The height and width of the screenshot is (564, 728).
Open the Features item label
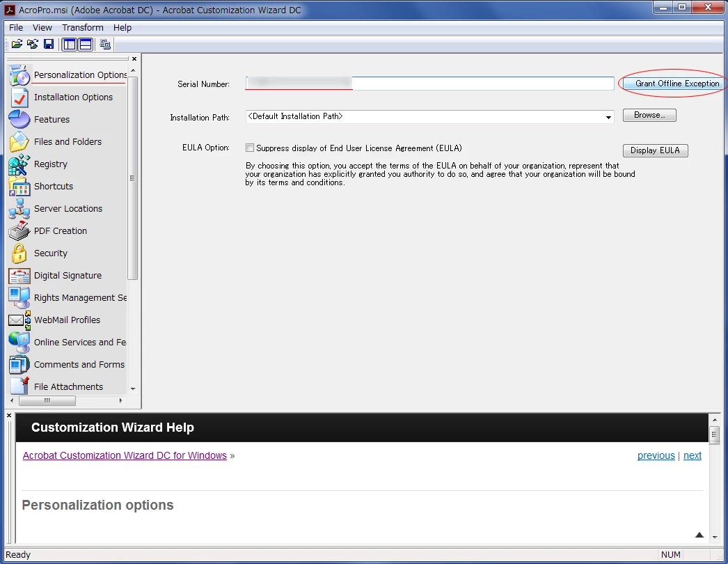[x=52, y=119]
